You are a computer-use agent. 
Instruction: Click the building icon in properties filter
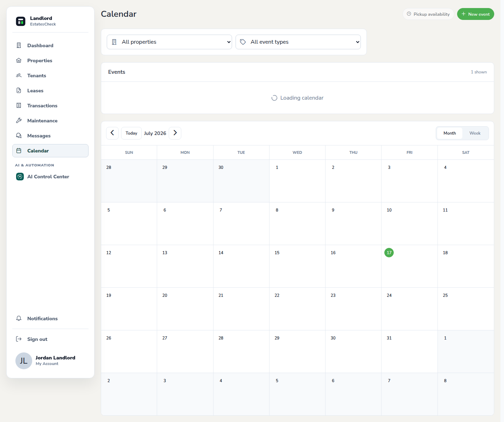(x=114, y=42)
